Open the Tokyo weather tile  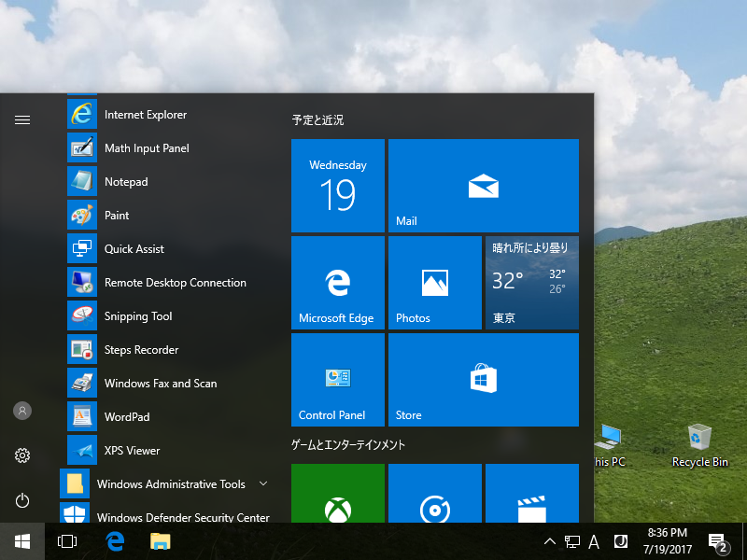(532, 283)
